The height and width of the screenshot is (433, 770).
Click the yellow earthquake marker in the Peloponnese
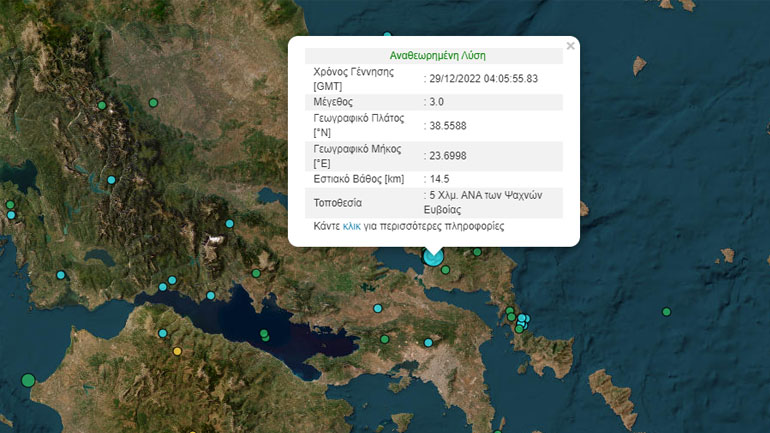177,351
